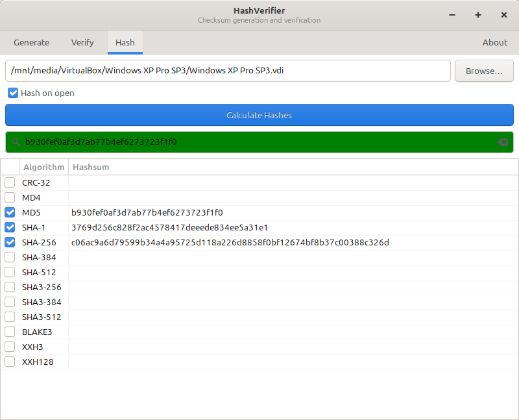
Task: Uncheck the SHA-256 algorithm checkbox
Action: click(10, 242)
